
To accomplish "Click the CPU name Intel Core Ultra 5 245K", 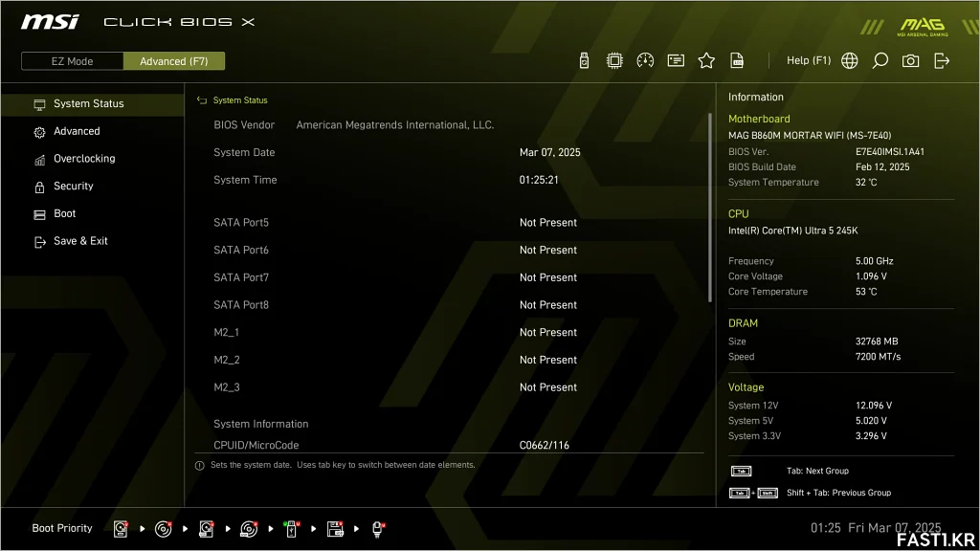I will (x=793, y=231).
